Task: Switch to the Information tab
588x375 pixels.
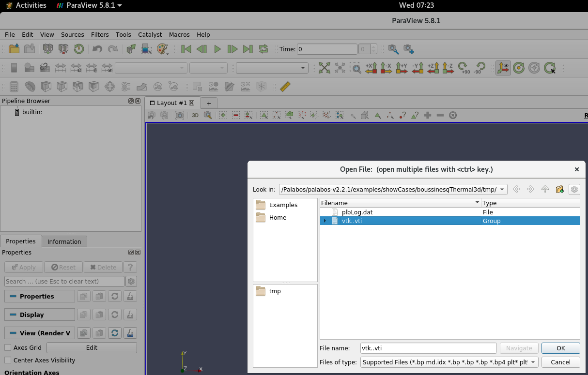Action: [64, 241]
